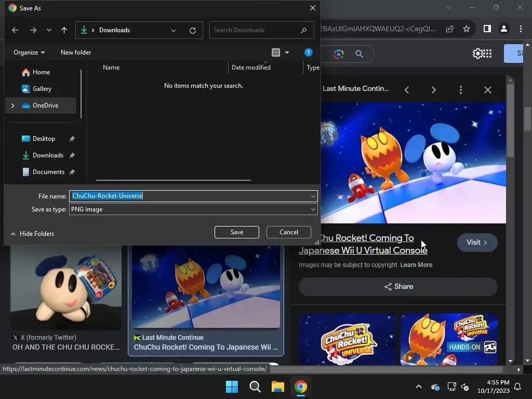Open OneDrive cloud tray icon
This screenshot has width=532, height=399.
[x=435, y=387]
